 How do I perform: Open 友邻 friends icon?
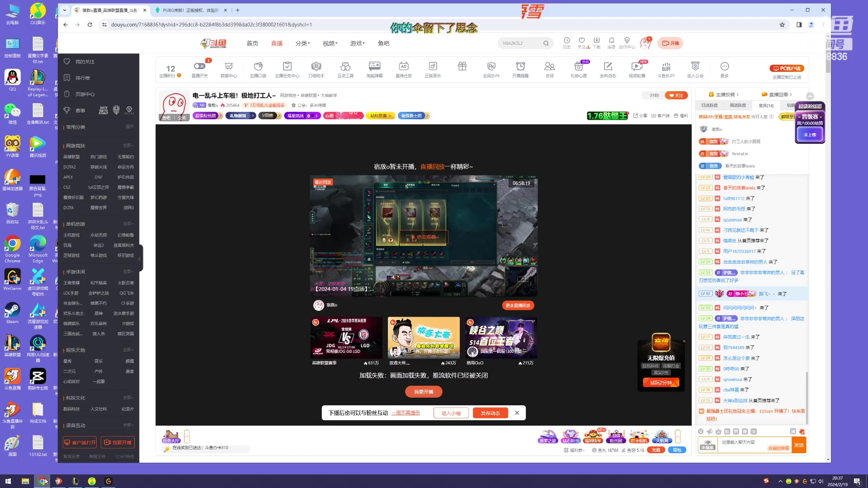pos(549,66)
